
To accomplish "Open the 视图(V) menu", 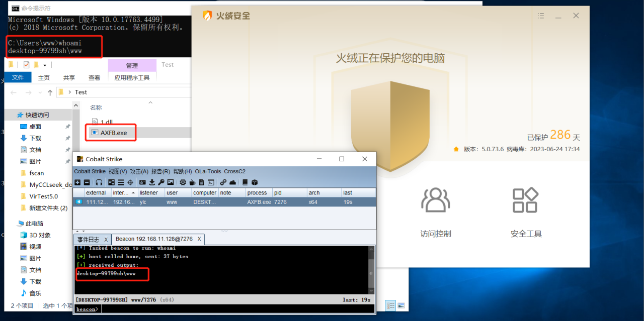I will 118,171.
